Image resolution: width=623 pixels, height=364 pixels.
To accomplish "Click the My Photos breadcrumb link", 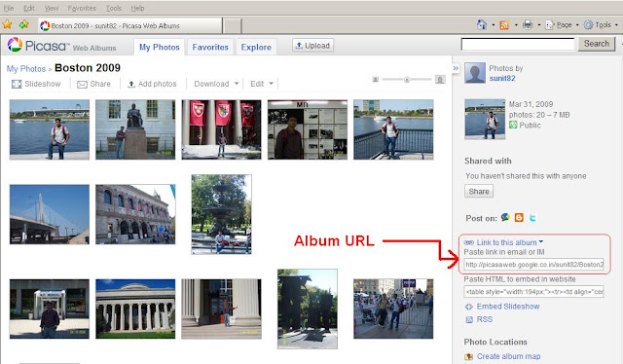I will (x=26, y=69).
